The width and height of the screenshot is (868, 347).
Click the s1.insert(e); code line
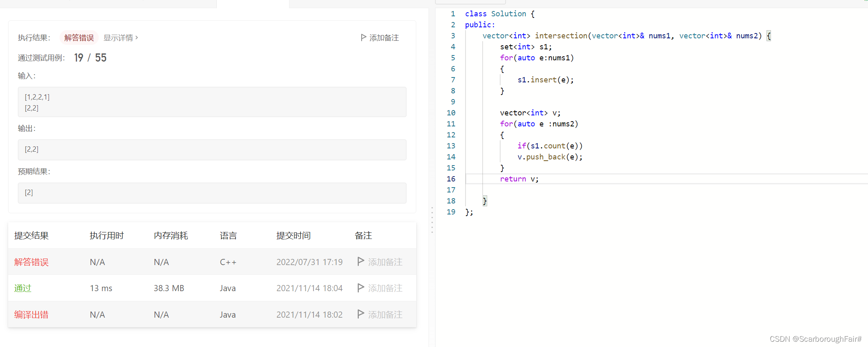pos(546,80)
